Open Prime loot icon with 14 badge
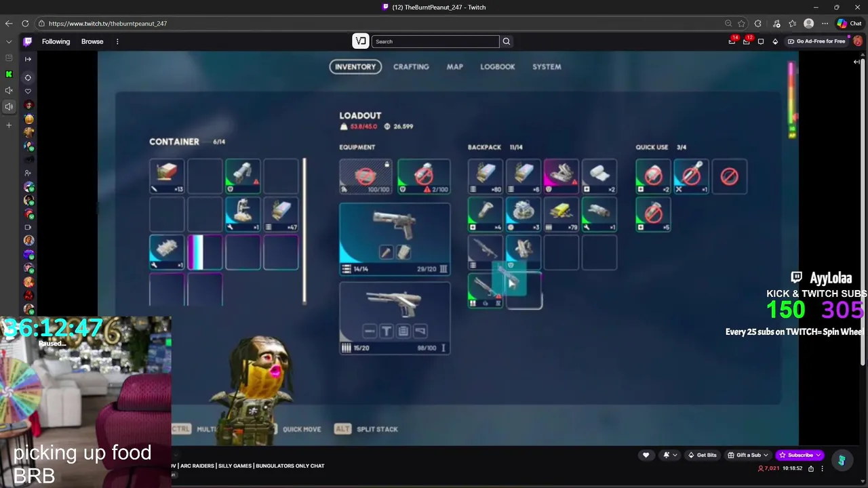Screen dimensions: 868x488 (x=732, y=41)
